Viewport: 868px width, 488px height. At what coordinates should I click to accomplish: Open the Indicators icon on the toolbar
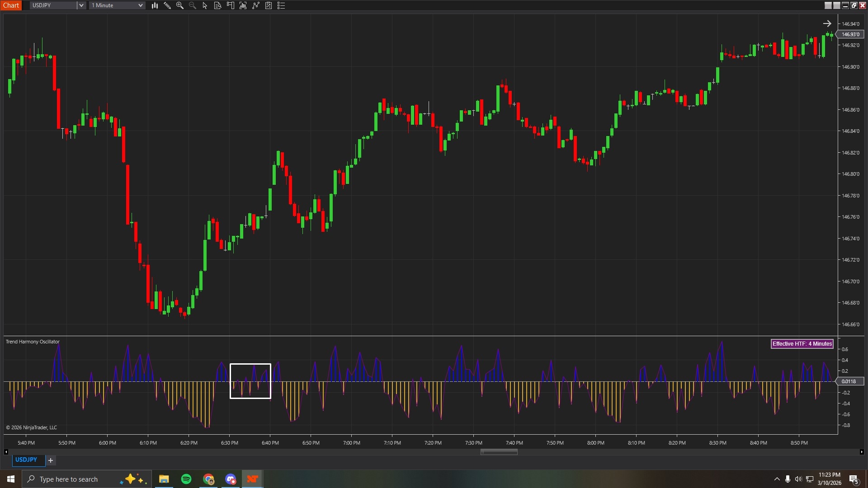[243, 5]
